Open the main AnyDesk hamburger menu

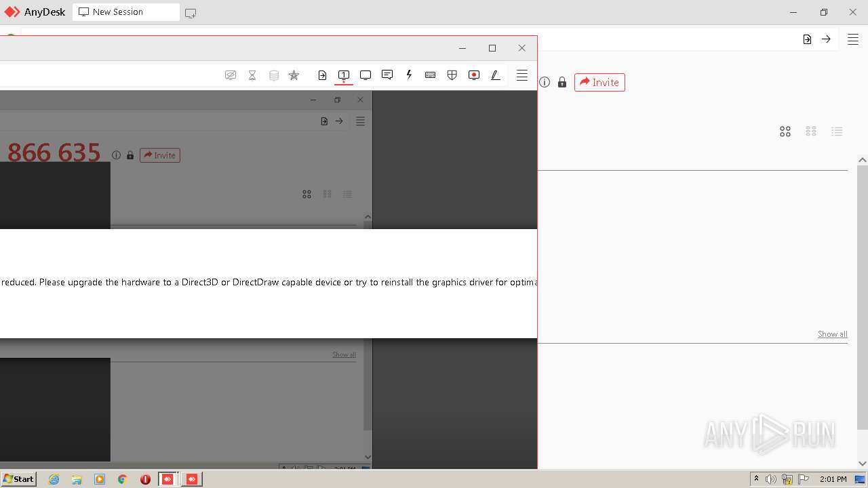[x=853, y=39]
